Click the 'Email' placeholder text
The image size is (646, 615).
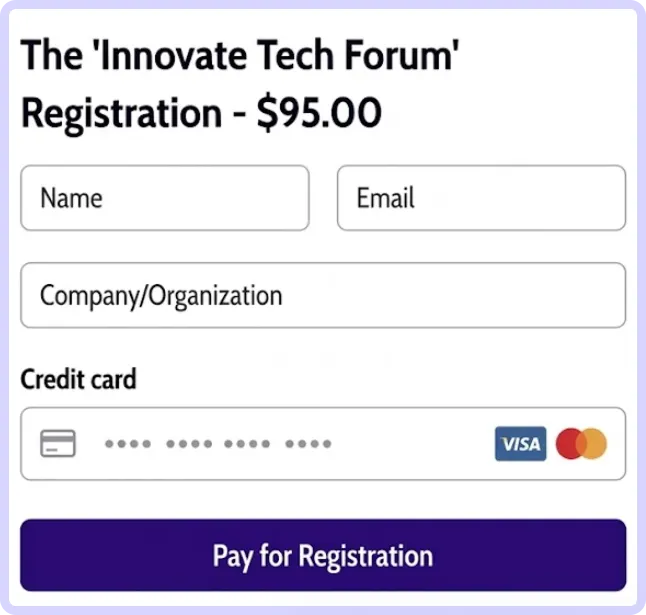[x=386, y=198]
